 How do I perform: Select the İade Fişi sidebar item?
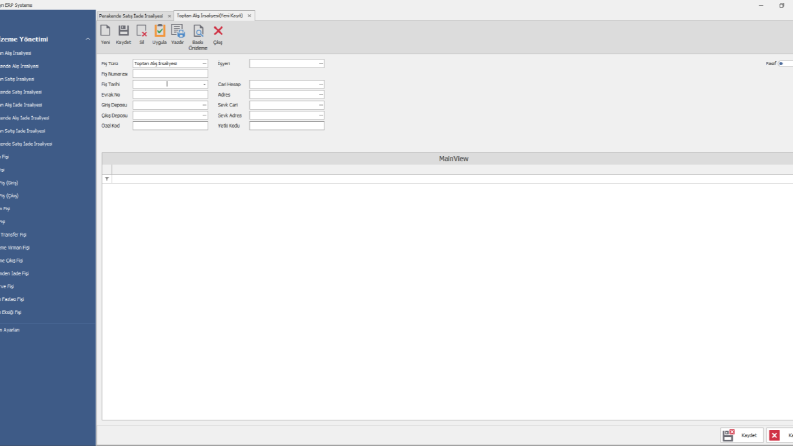[15, 274]
